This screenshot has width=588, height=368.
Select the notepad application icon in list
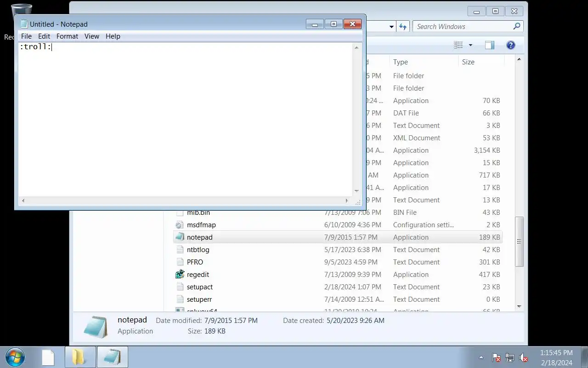point(180,237)
